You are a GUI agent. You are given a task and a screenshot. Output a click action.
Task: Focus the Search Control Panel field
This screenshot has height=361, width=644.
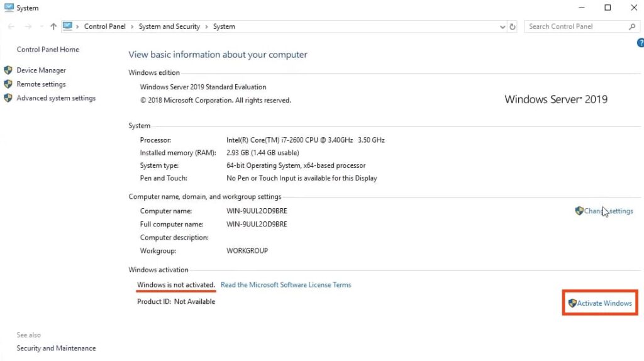click(575, 26)
